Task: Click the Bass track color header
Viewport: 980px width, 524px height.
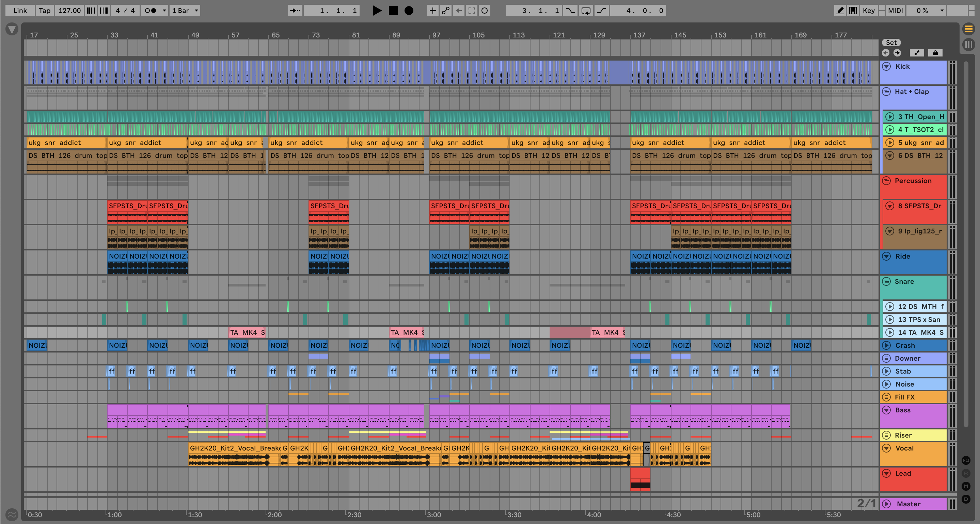Action: (913, 415)
